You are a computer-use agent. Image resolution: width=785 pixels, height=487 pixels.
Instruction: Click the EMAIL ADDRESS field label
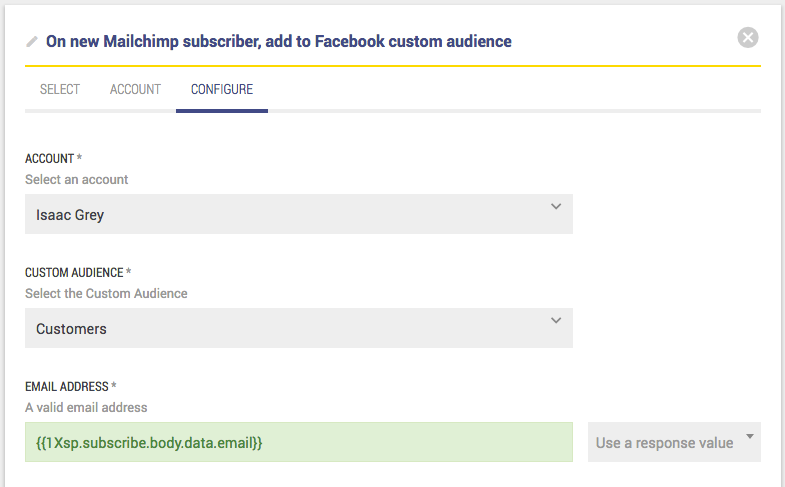(71, 387)
